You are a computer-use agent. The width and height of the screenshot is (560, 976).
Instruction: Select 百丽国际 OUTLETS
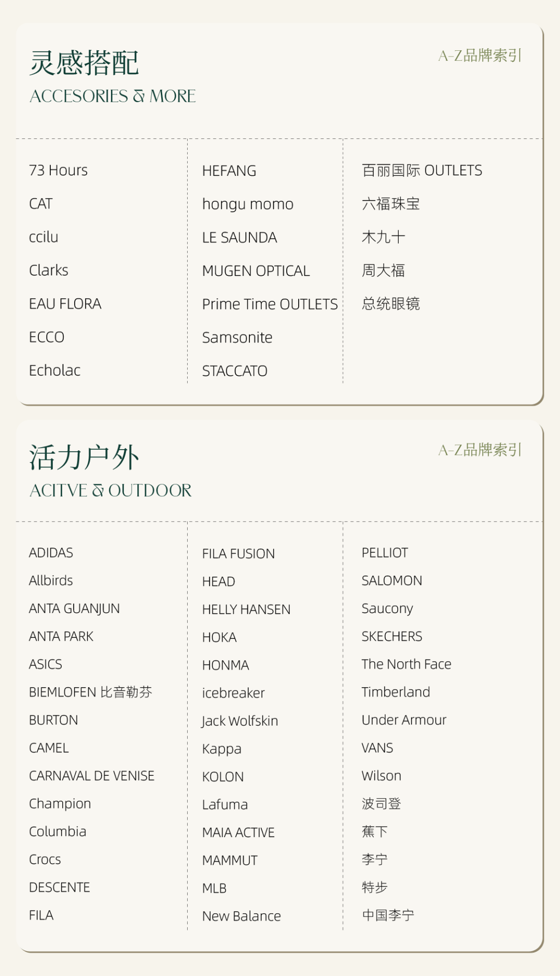click(422, 170)
